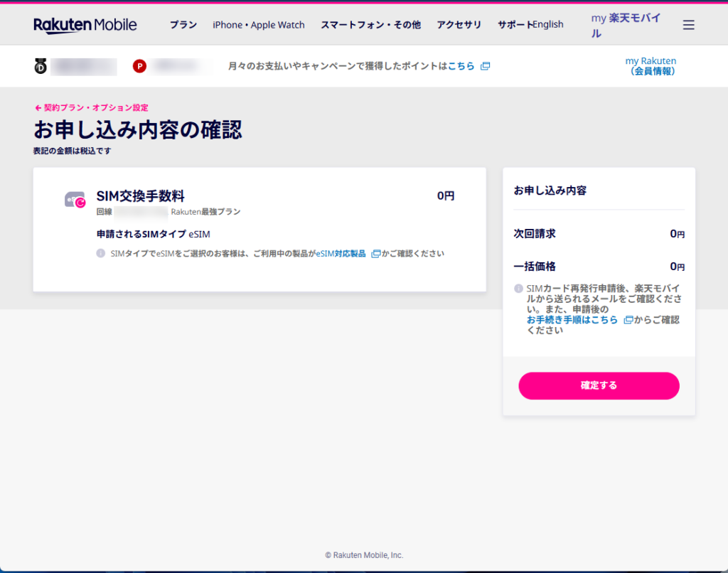Click the info icon beside eSIM note
This screenshot has width=728, height=573.
(101, 254)
